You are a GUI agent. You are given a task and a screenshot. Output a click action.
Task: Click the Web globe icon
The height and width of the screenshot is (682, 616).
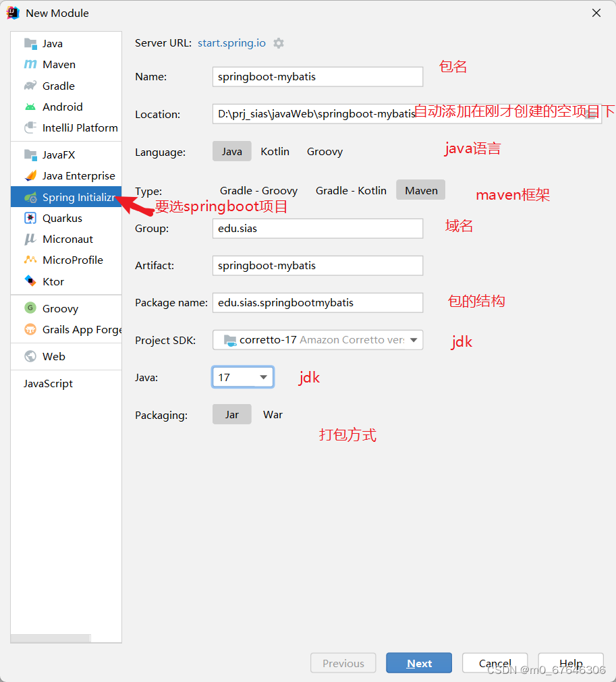click(x=30, y=357)
